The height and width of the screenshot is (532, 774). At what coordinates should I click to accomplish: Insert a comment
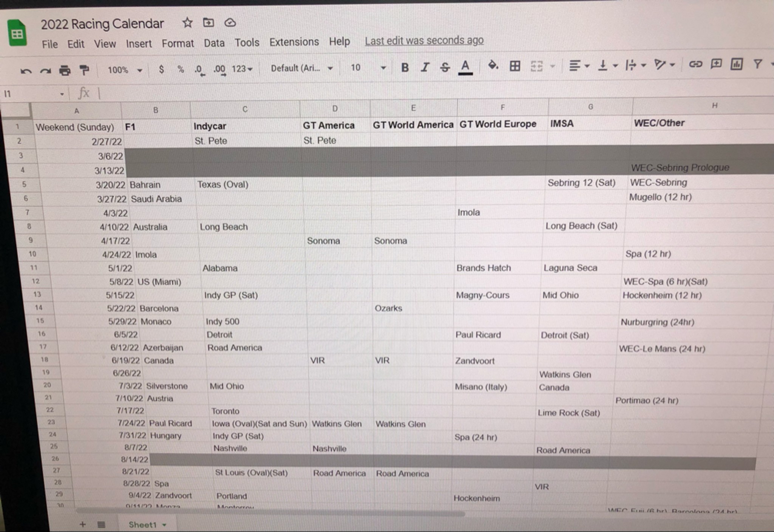pos(716,64)
